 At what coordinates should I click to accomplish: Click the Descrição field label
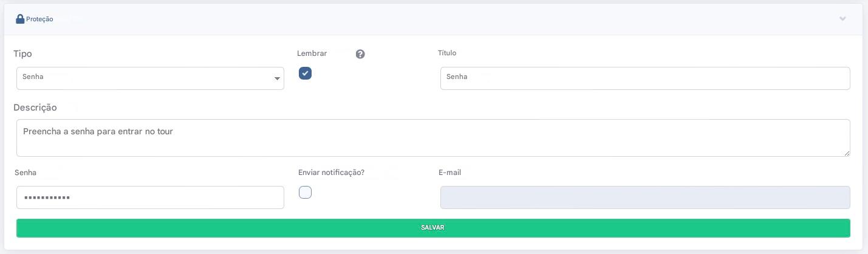(x=35, y=108)
